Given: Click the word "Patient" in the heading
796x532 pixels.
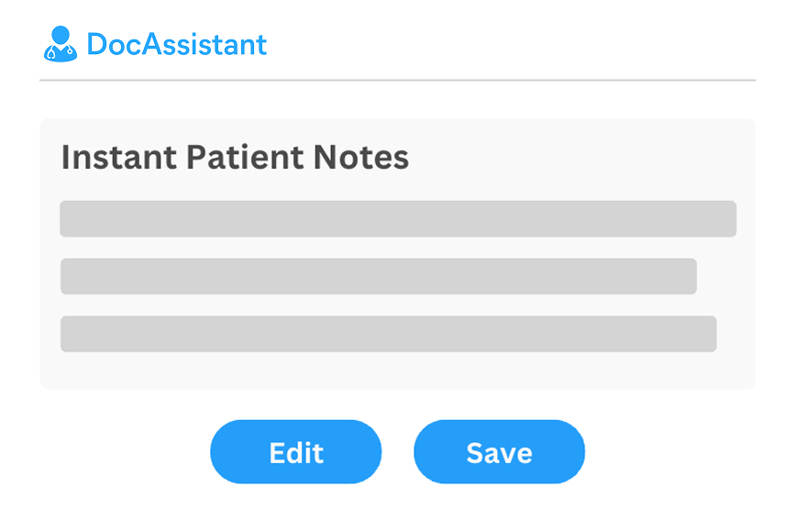Looking at the screenshot, I should (x=245, y=157).
